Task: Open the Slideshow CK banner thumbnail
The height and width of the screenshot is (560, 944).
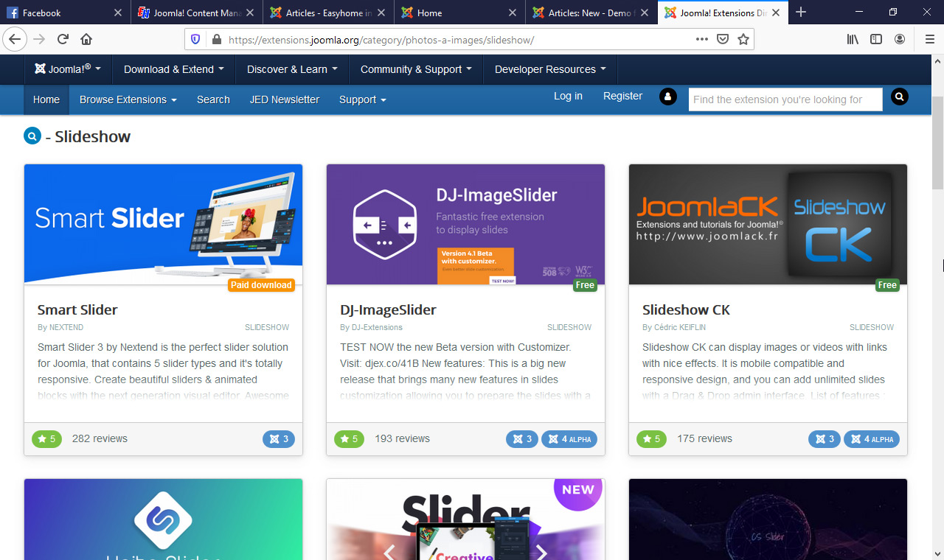Action: (x=768, y=224)
